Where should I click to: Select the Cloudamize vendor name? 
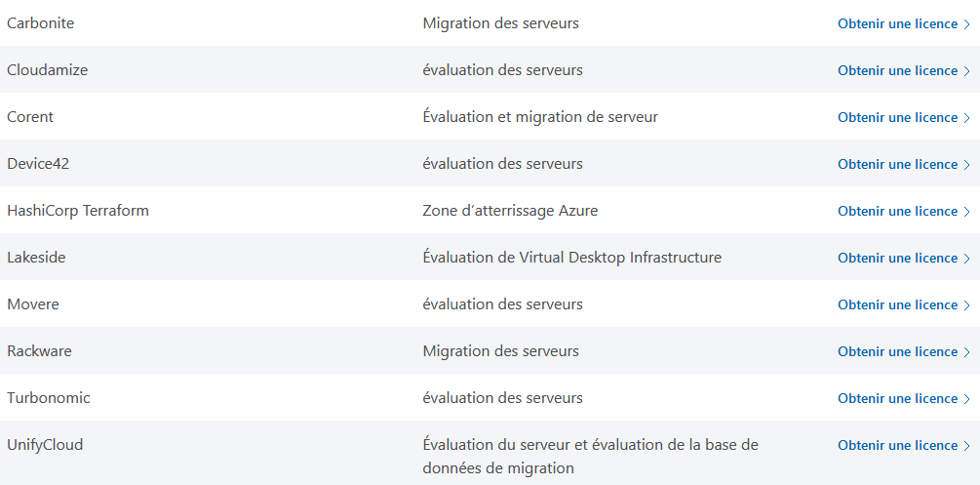click(x=48, y=70)
